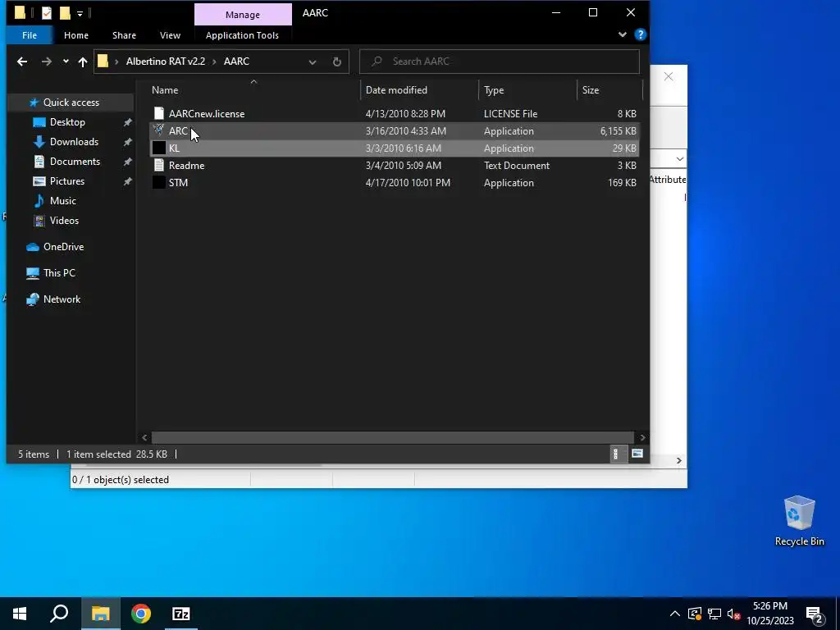Open Desktop in the navigation pane
This screenshot has width=840, height=630.
click(x=67, y=122)
